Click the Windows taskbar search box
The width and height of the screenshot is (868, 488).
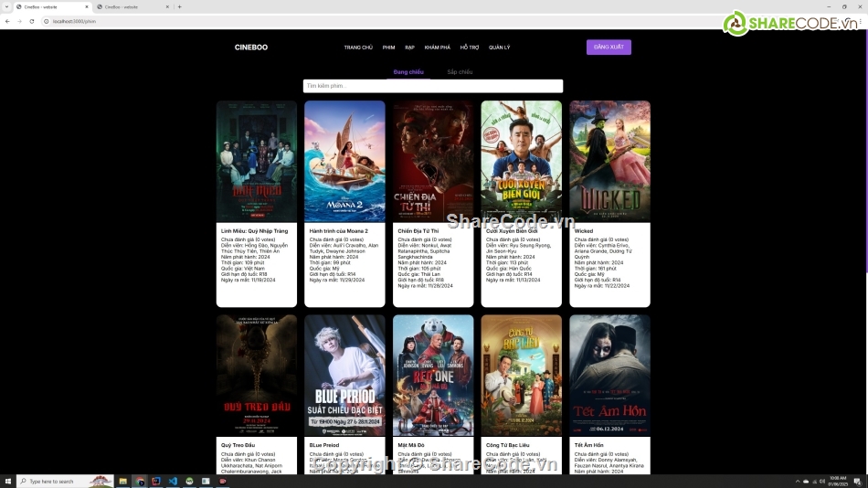65,482
